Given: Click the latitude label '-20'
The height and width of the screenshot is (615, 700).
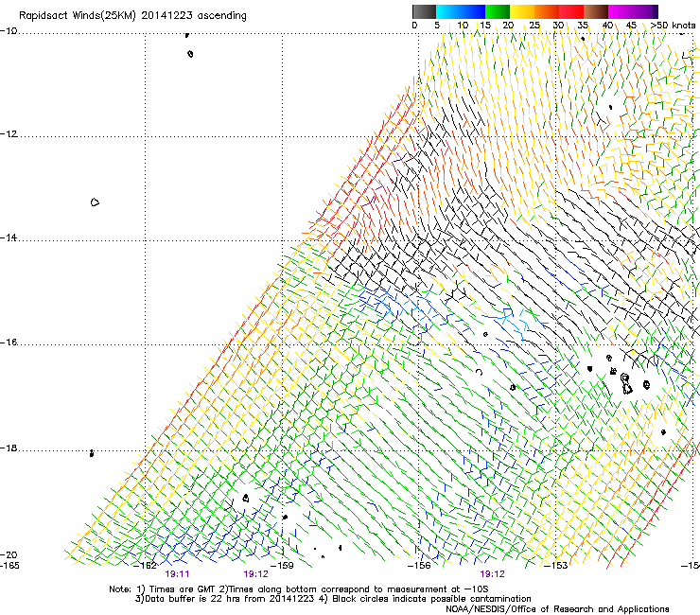Looking at the screenshot, I should pos(9,554).
